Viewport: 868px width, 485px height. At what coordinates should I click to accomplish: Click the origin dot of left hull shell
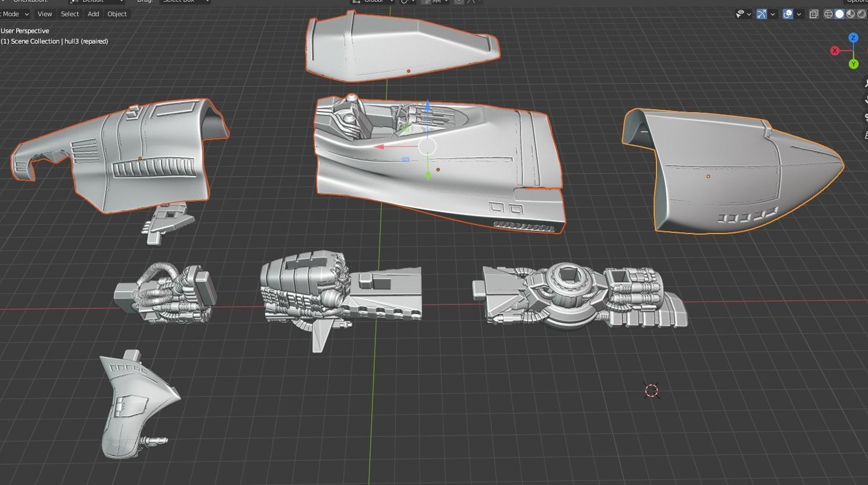[140, 159]
